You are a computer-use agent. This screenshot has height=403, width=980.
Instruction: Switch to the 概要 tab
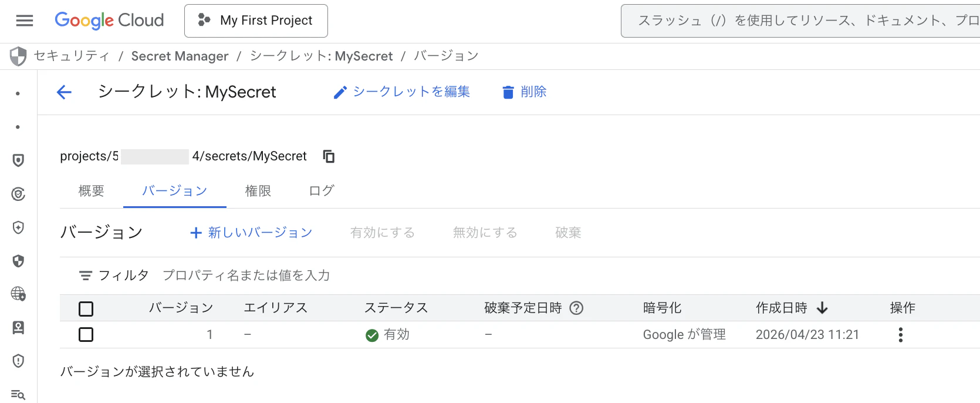(x=90, y=190)
